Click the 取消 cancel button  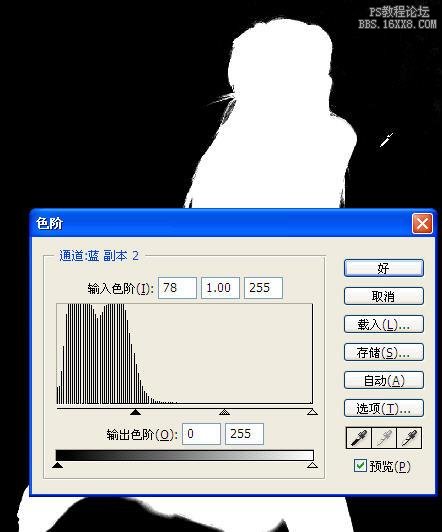[384, 297]
